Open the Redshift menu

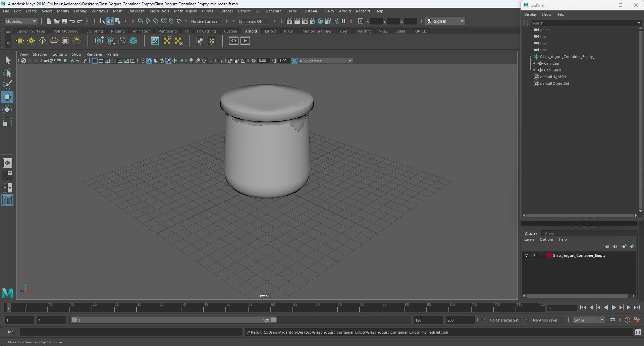point(363,11)
